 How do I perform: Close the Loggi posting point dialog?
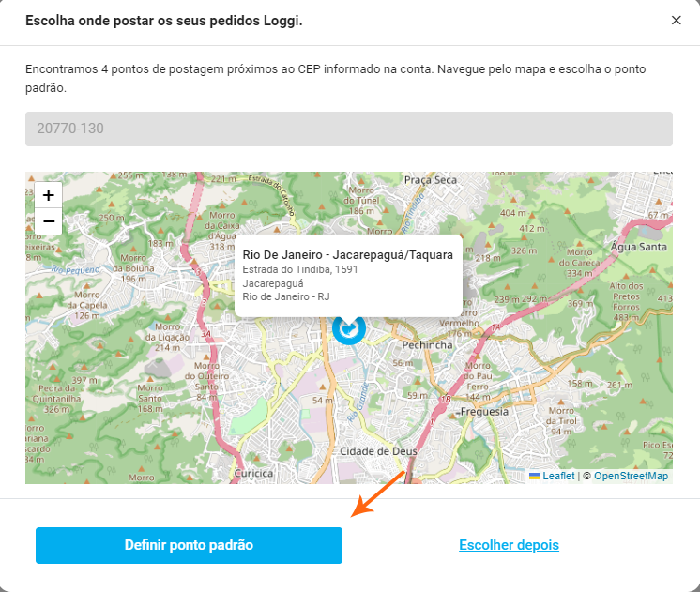[x=676, y=20]
